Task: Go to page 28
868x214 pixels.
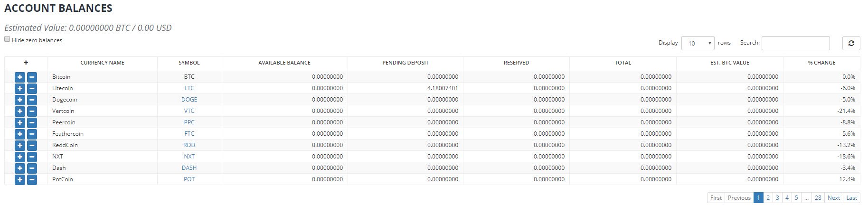Action: pyautogui.click(x=818, y=198)
